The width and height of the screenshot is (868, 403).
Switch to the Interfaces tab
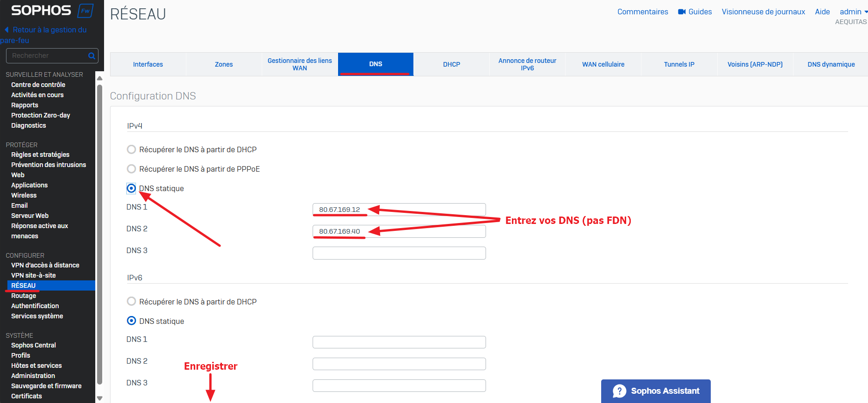point(148,64)
